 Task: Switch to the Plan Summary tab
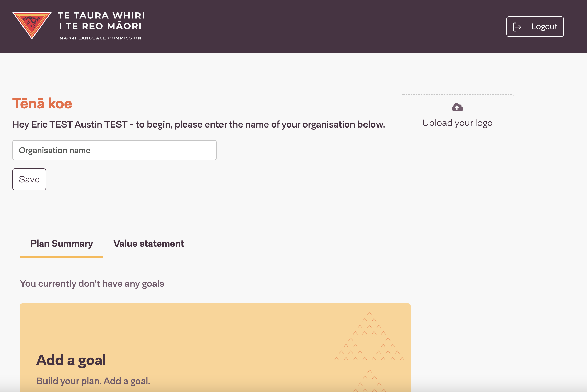coord(62,244)
